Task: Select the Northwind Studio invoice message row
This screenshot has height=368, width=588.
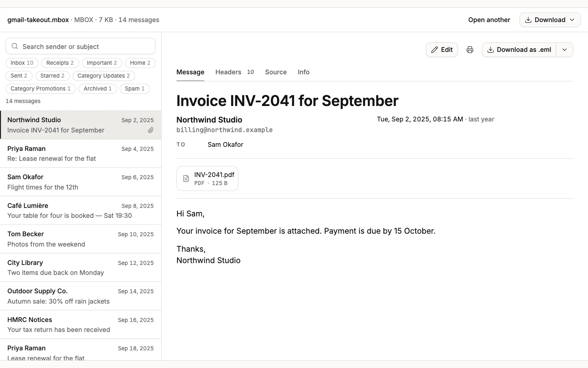Action: click(x=80, y=125)
